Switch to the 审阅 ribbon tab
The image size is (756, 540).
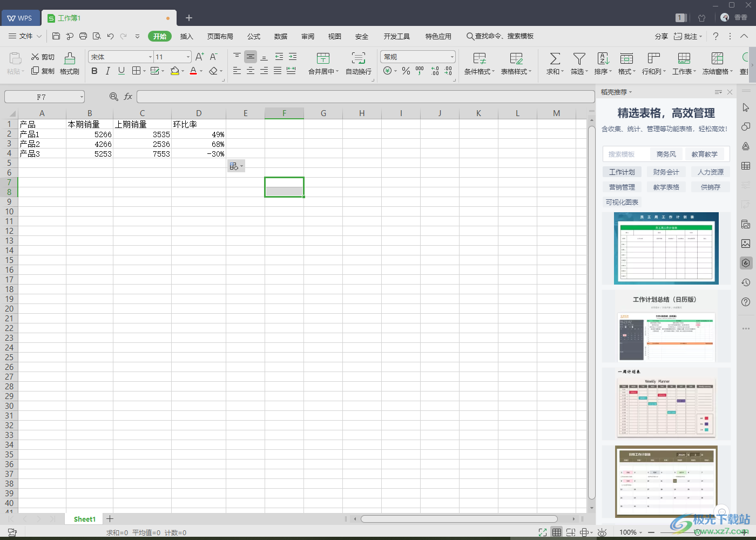coord(308,36)
